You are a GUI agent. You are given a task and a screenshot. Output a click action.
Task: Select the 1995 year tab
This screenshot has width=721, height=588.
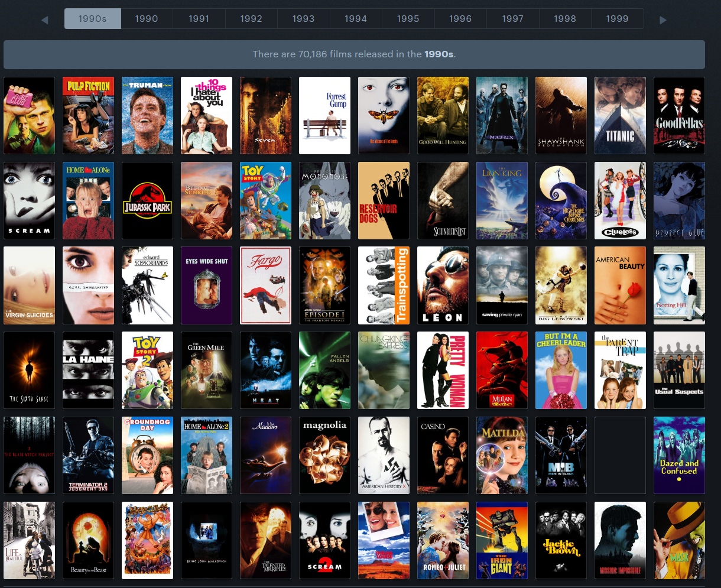point(408,19)
